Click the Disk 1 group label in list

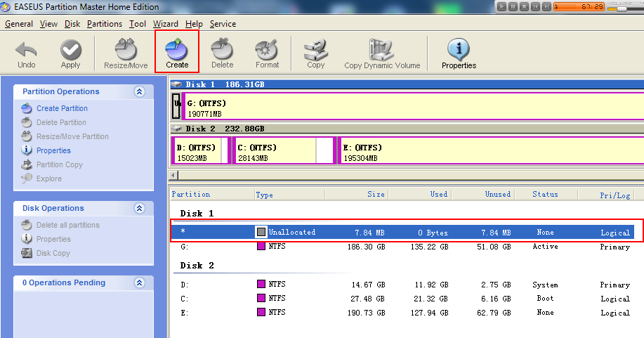point(197,214)
